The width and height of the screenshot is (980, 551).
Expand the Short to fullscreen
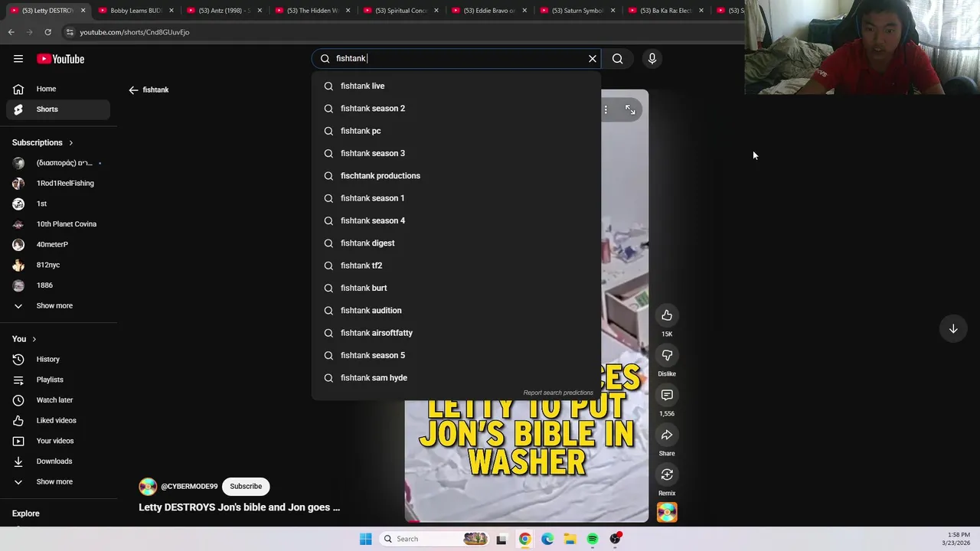(630, 109)
